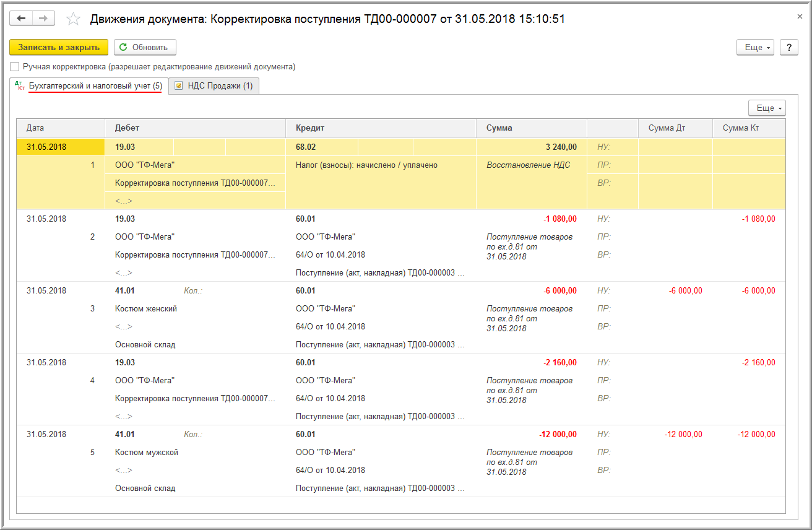Click the НДС Продажи register icon
The image size is (812, 530).
(x=178, y=86)
